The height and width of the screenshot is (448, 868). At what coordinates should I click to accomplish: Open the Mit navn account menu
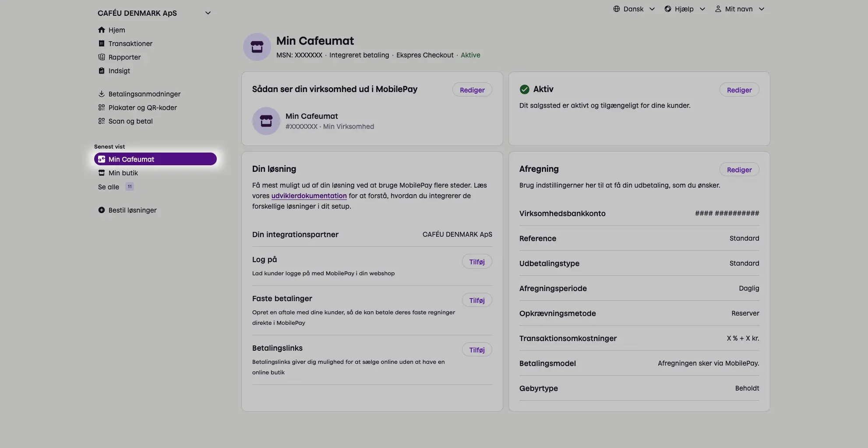click(739, 9)
